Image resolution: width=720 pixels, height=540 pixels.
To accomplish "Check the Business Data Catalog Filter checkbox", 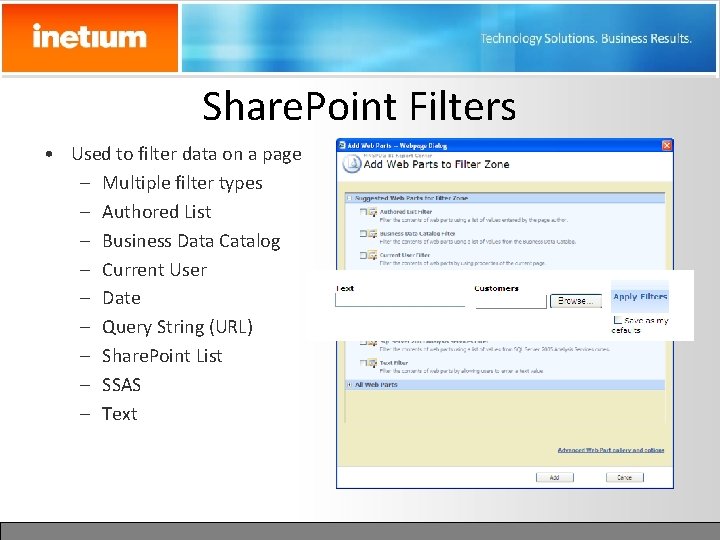I will click(x=363, y=233).
